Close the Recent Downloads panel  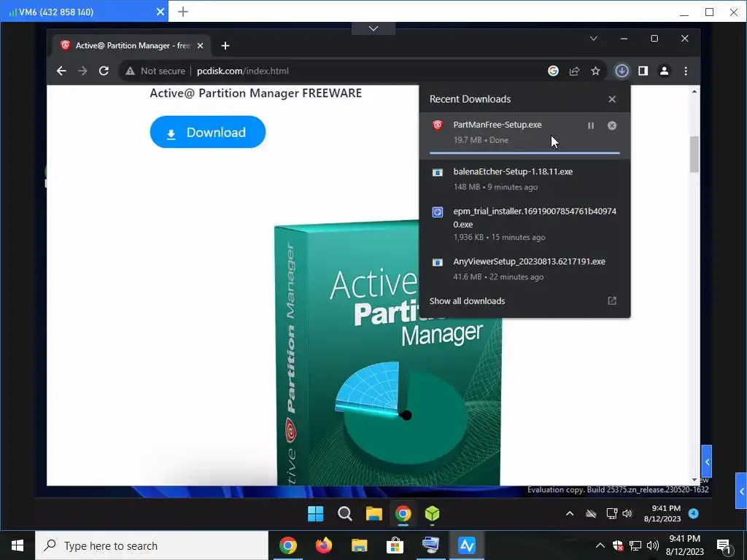[x=612, y=99]
